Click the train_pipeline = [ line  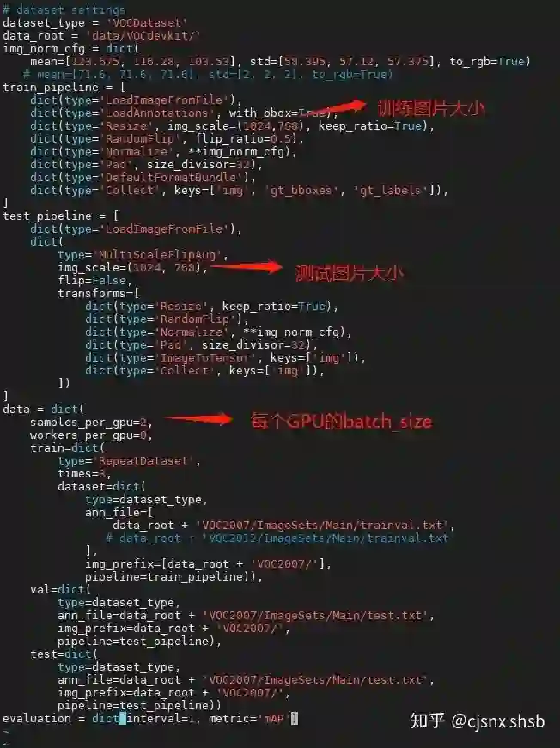64,88
